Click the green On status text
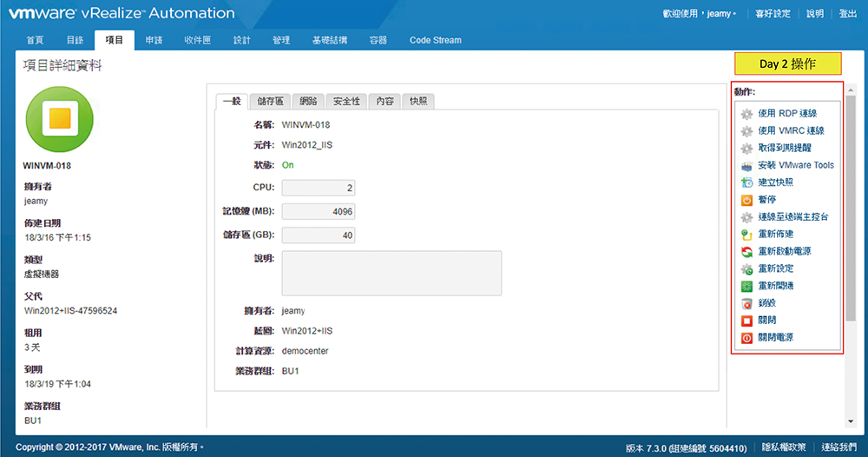 point(288,165)
